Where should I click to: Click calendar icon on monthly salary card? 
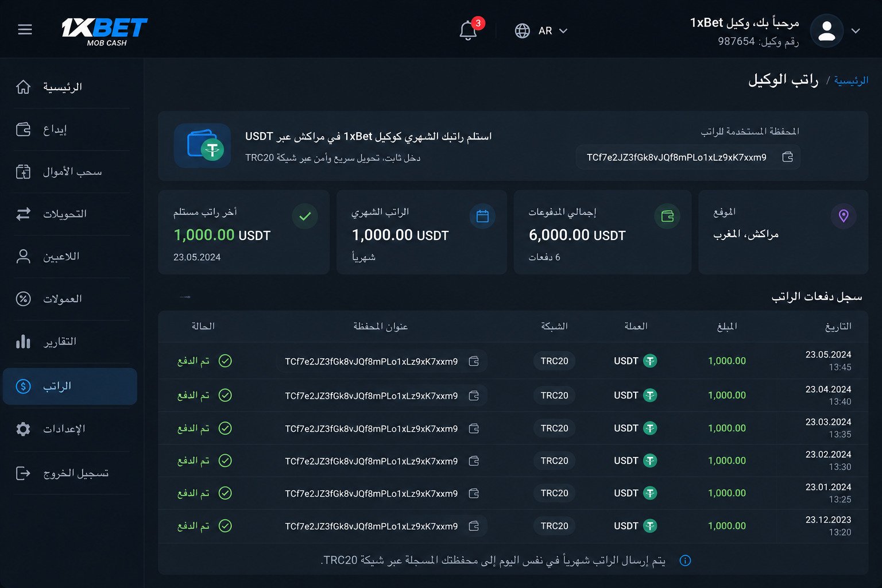pos(482,216)
